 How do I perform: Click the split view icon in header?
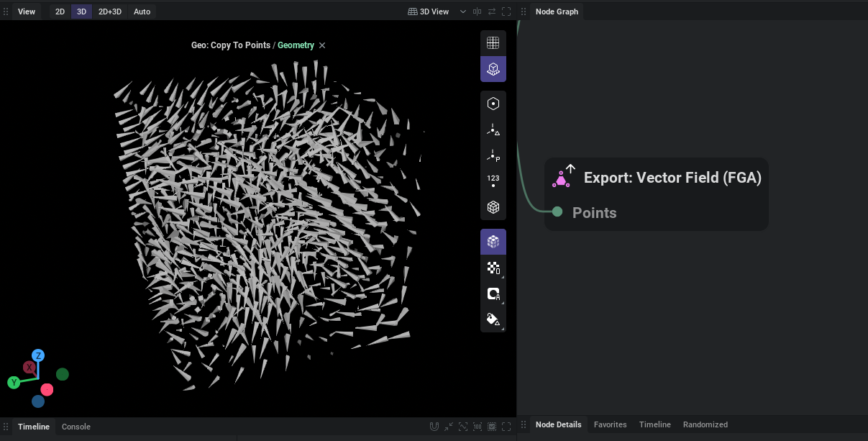(478, 12)
